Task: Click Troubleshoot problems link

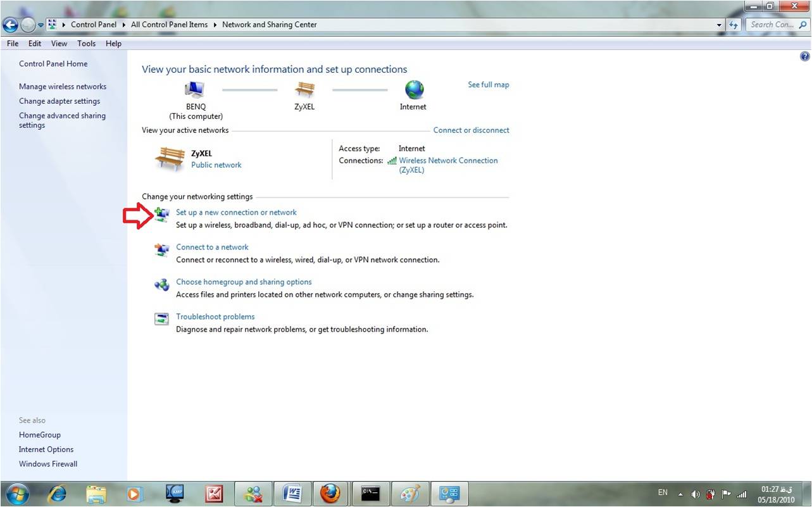Action: (215, 317)
